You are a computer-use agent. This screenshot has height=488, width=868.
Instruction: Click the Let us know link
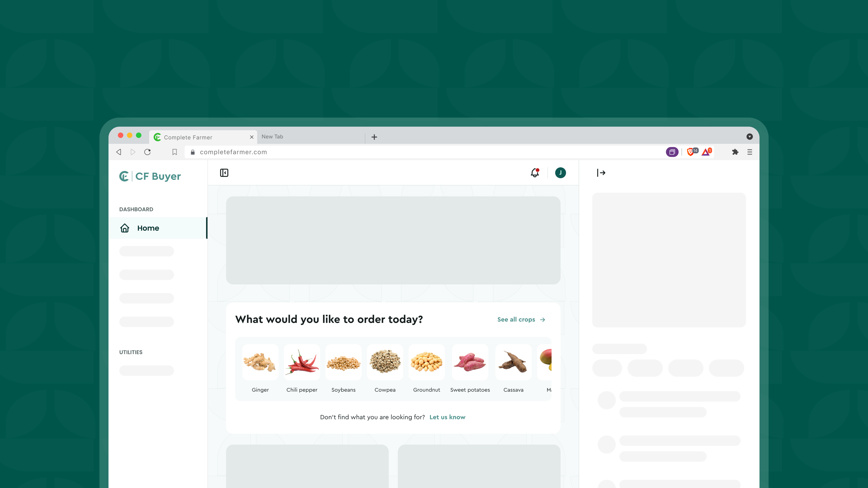[x=447, y=417]
